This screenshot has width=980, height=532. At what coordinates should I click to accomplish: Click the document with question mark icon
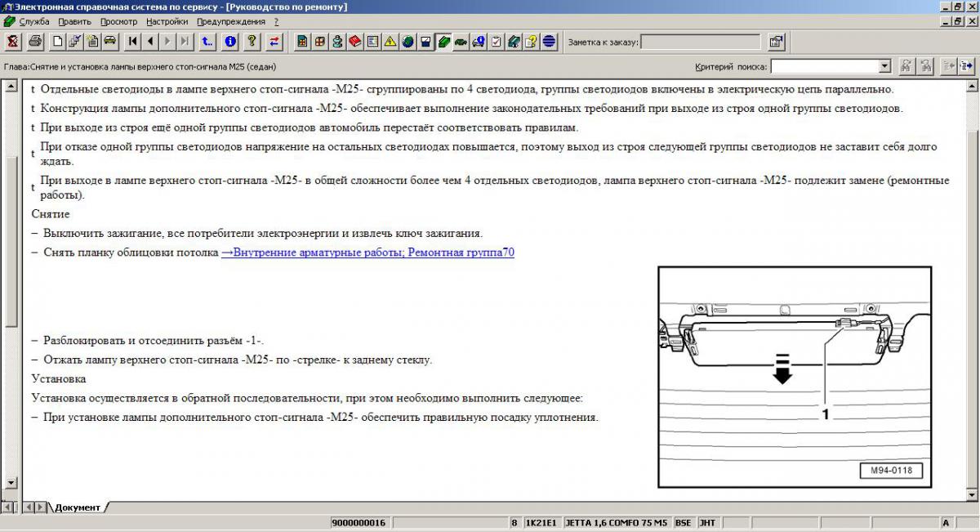coord(532,41)
